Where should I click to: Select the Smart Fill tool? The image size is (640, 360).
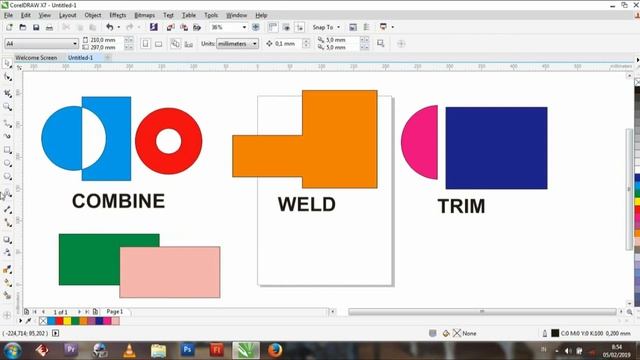(x=7, y=296)
